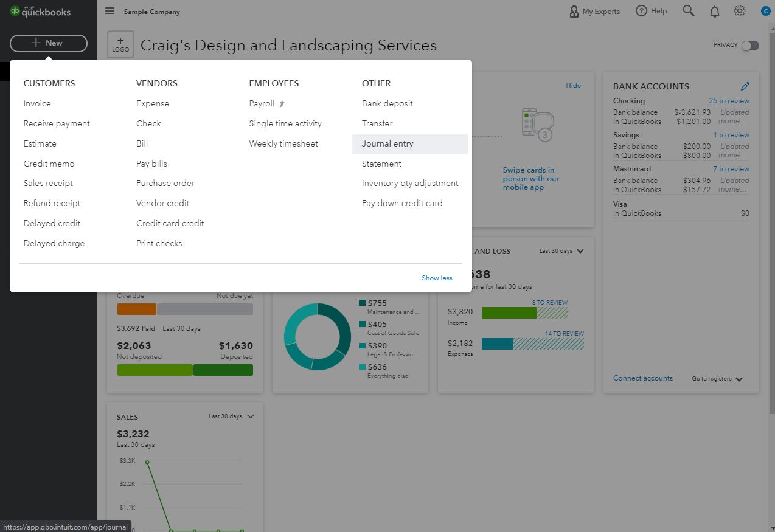
Task: Toggle the hamburger navigation menu
Action: [109, 11]
